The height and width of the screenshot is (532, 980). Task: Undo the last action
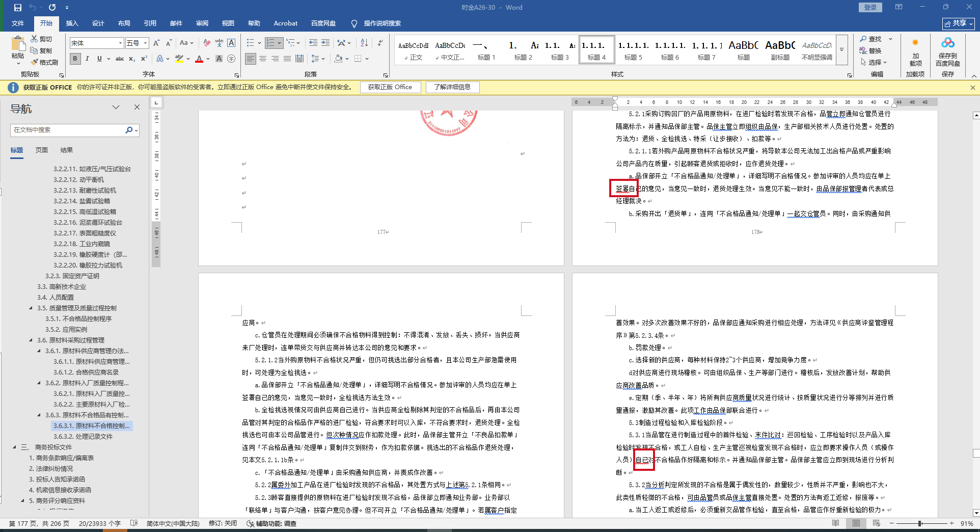33,8
